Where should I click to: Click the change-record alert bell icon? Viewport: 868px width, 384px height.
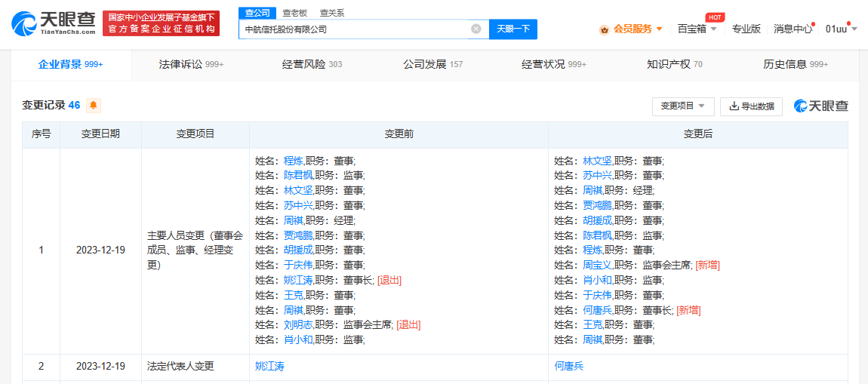(93, 105)
